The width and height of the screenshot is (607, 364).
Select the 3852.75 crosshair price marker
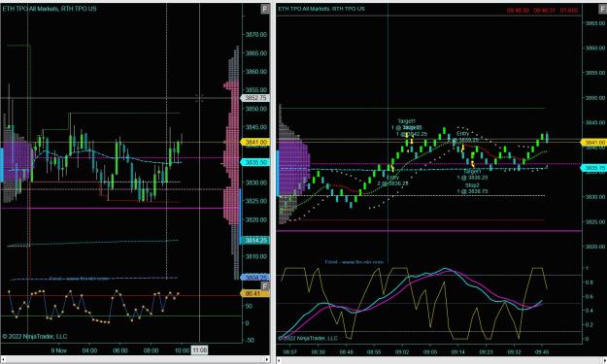pos(255,98)
